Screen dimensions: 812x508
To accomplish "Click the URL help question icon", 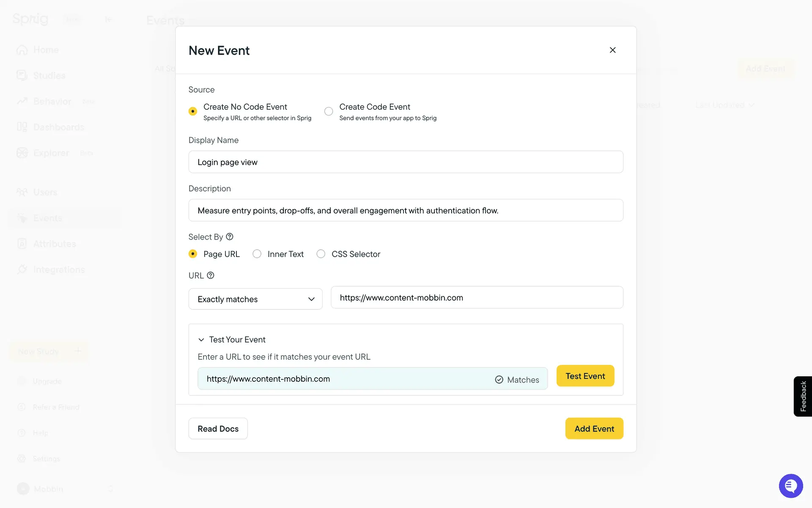I will click(210, 275).
